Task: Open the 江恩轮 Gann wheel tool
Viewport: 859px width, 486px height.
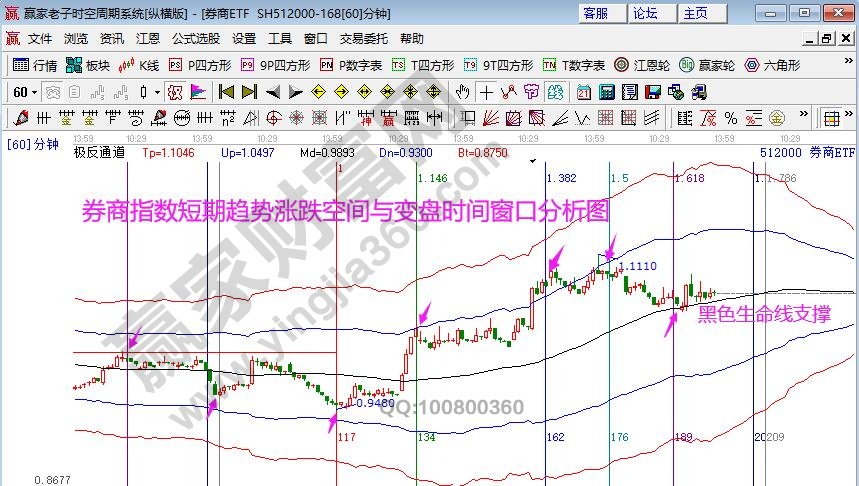Action: (x=636, y=65)
